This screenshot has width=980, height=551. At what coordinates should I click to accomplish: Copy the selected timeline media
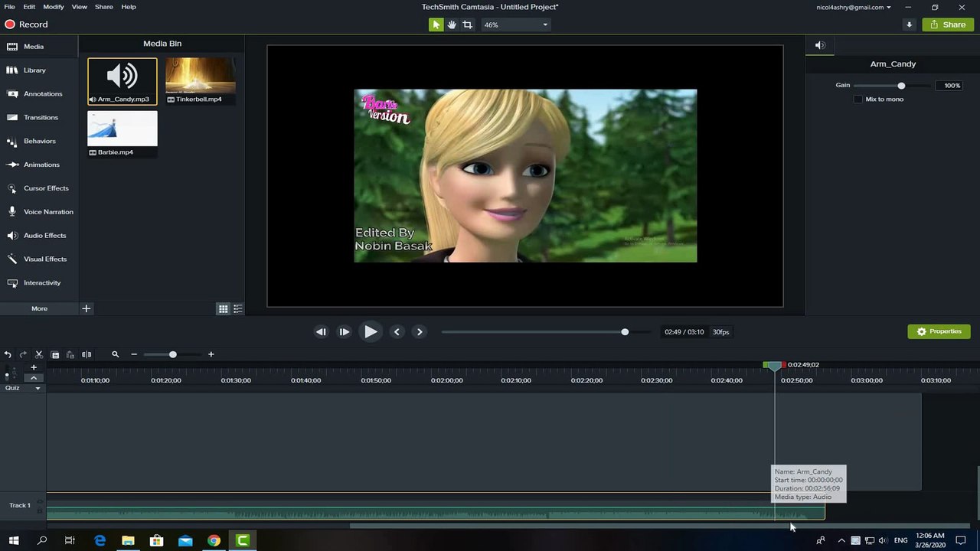55,354
